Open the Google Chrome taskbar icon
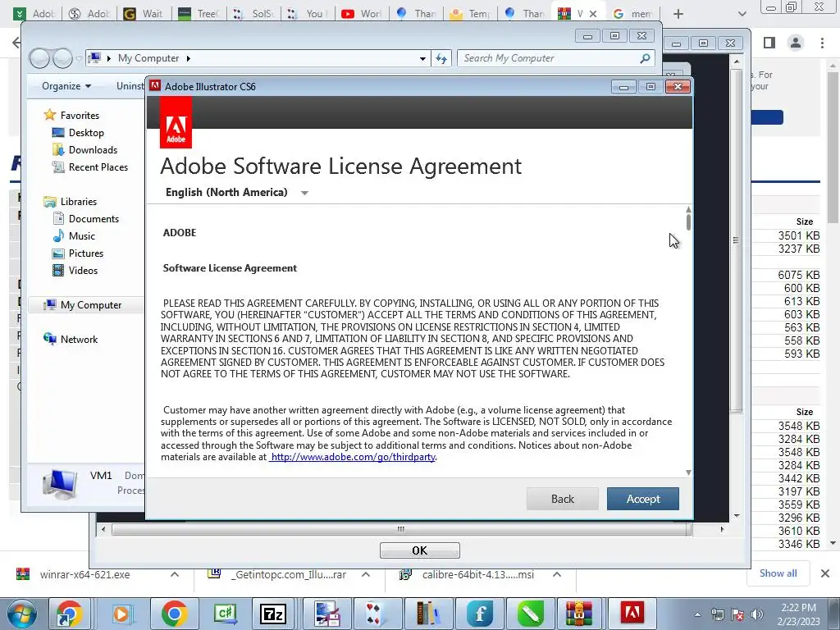The width and height of the screenshot is (840, 630). click(175, 614)
